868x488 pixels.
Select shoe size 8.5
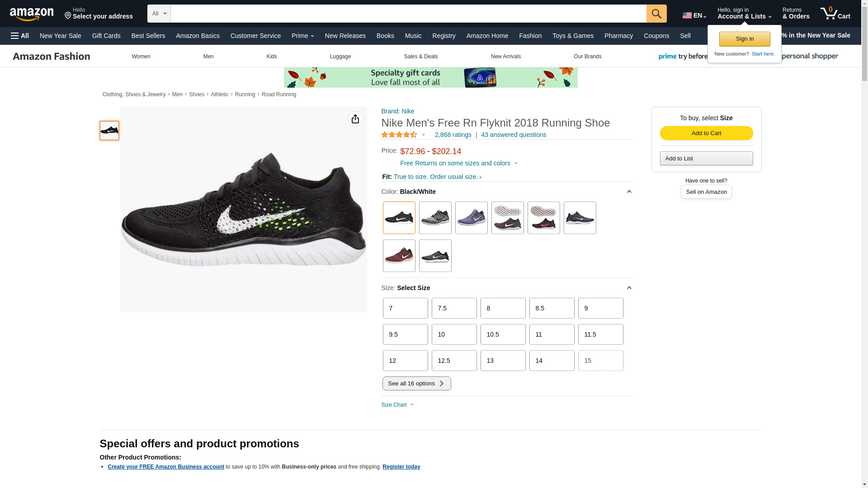click(552, 308)
